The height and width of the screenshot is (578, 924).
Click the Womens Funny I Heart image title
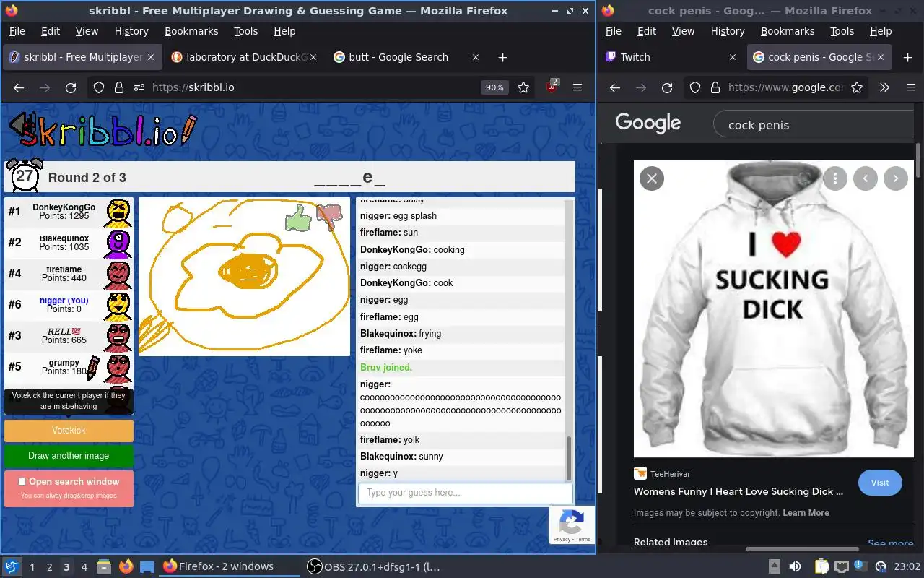[x=738, y=491]
